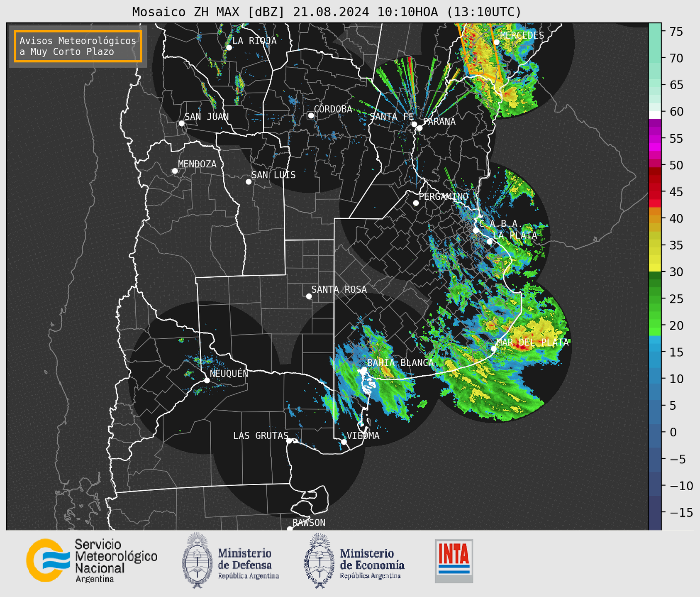Screen dimensions: 700x597
Task: Click the 40 dBZ orange color band
Action: 655,218
